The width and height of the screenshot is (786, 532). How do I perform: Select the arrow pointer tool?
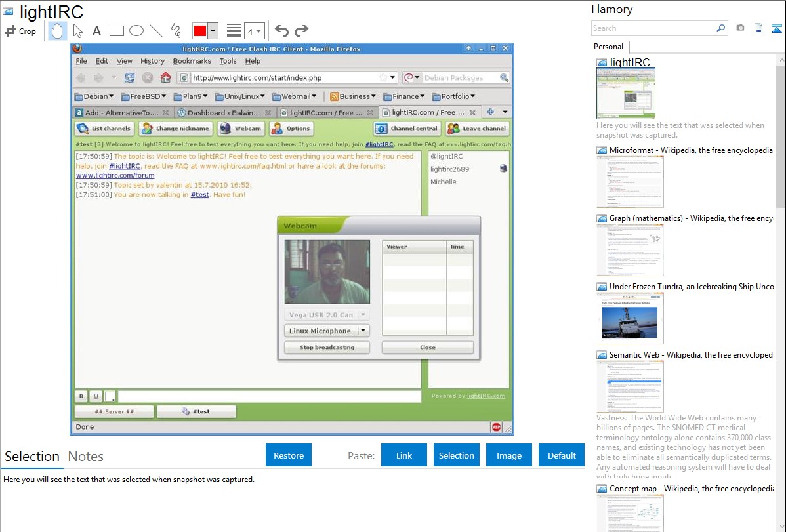[77, 31]
